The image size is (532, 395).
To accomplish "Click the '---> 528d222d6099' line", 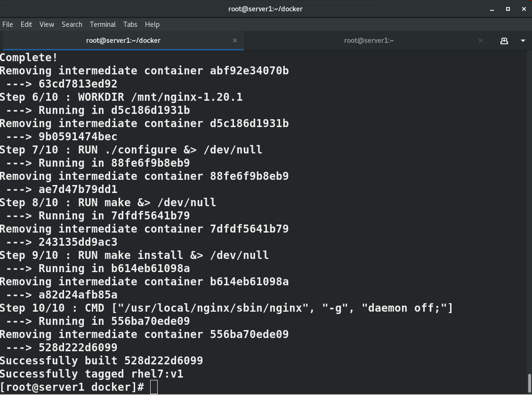I will (62, 348).
